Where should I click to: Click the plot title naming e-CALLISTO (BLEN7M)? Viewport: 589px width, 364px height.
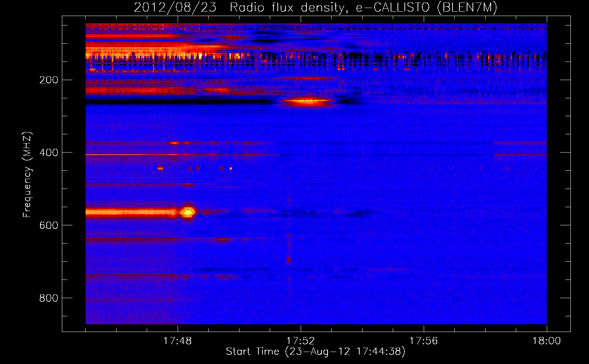click(316, 8)
